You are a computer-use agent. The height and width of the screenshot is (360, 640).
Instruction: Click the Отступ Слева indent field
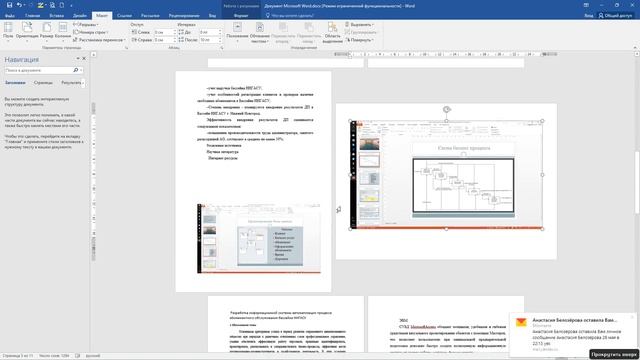[164, 32]
